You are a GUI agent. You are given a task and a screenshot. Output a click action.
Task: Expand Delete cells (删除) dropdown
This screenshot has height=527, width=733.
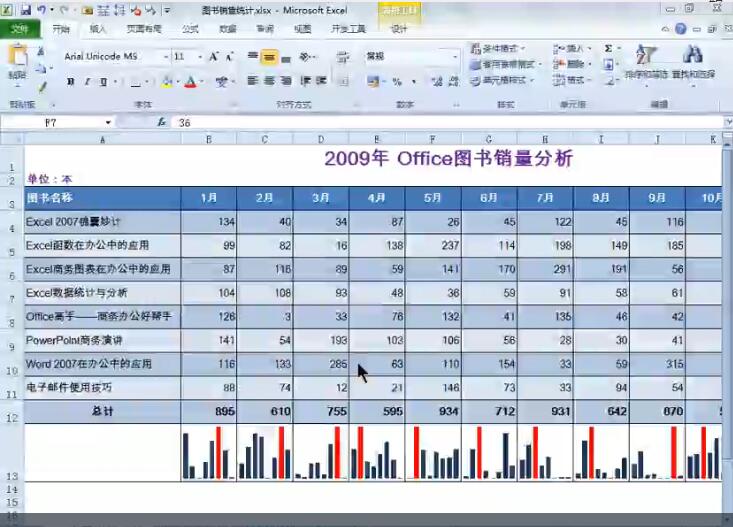[x=573, y=64]
